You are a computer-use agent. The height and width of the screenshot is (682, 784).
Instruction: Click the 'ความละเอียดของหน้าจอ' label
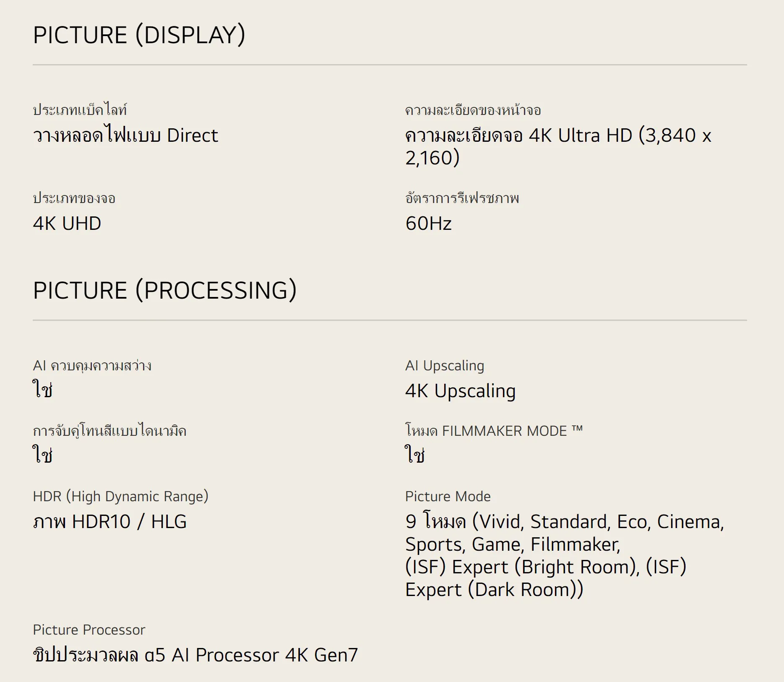[x=473, y=110]
